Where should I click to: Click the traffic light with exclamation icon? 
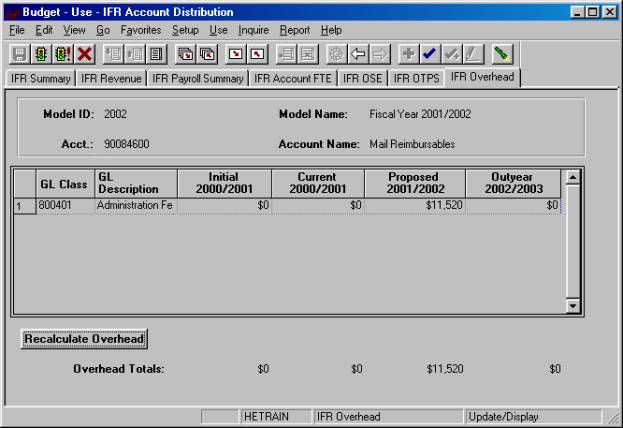[x=63, y=54]
